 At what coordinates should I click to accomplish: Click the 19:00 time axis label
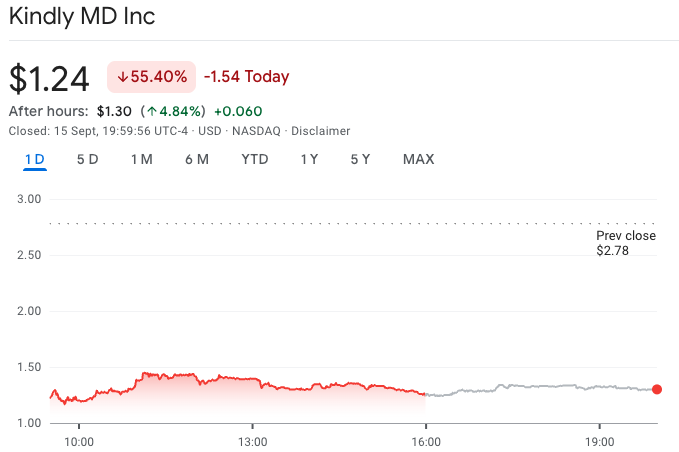pos(599,441)
